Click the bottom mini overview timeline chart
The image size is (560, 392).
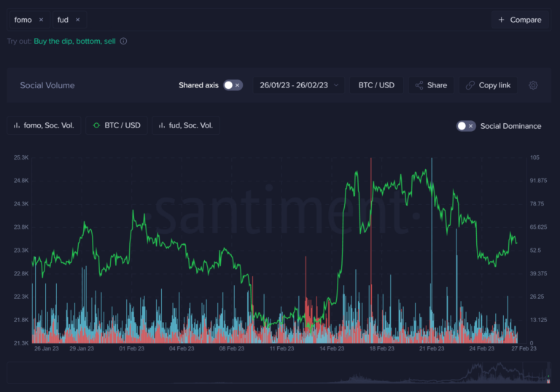[x=279, y=374]
